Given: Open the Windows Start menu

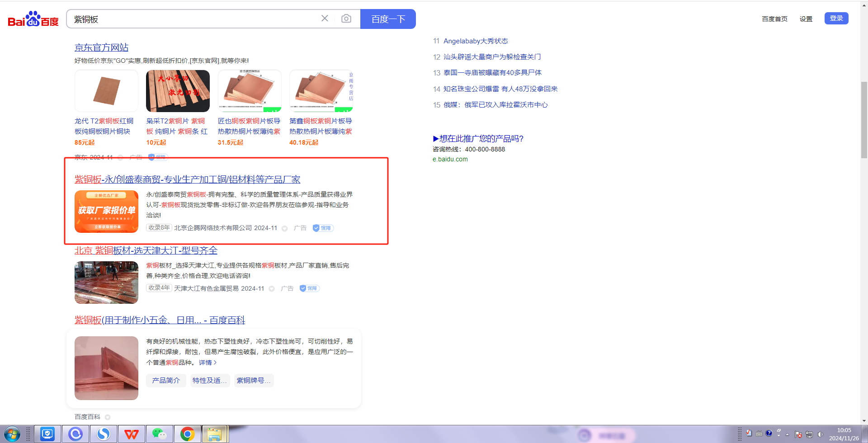Looking at the screenshot, I should pyautogui.click(x=12, y=434).
